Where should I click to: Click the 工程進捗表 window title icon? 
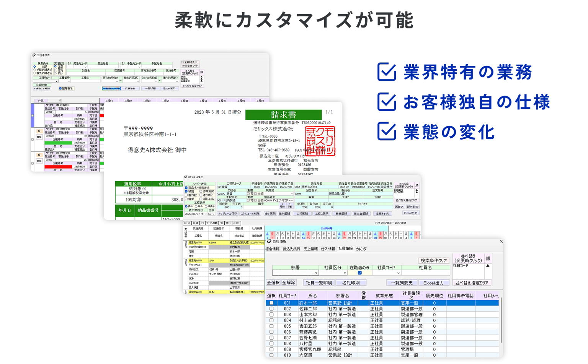(34, 55)
